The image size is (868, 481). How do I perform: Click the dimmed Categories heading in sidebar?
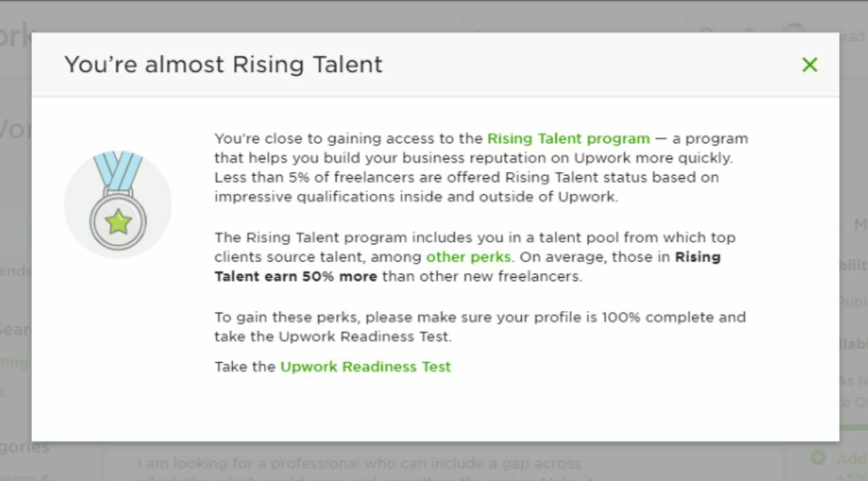24,447
